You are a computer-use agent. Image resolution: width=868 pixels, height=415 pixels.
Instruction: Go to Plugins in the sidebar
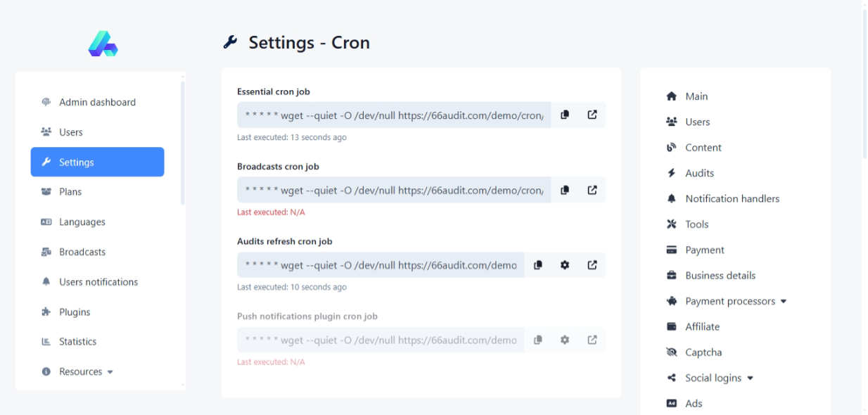(75, 312)
